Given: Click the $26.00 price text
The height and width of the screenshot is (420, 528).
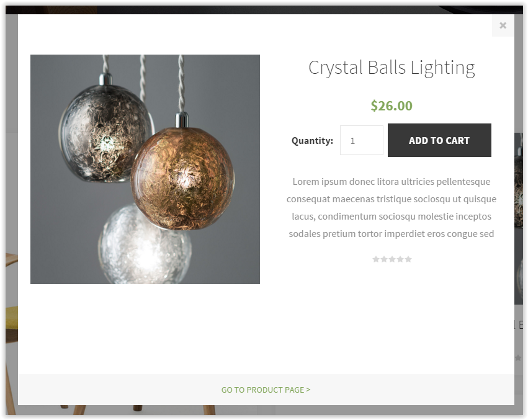Looking at the screenshot, I should pyautogui.click(x=392, y=105).
